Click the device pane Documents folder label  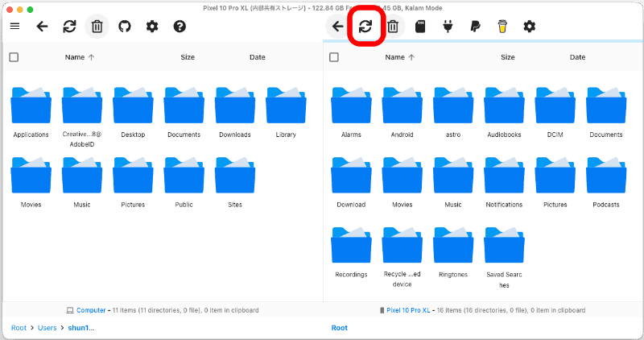pyautogui.click(x=606, y=135)
